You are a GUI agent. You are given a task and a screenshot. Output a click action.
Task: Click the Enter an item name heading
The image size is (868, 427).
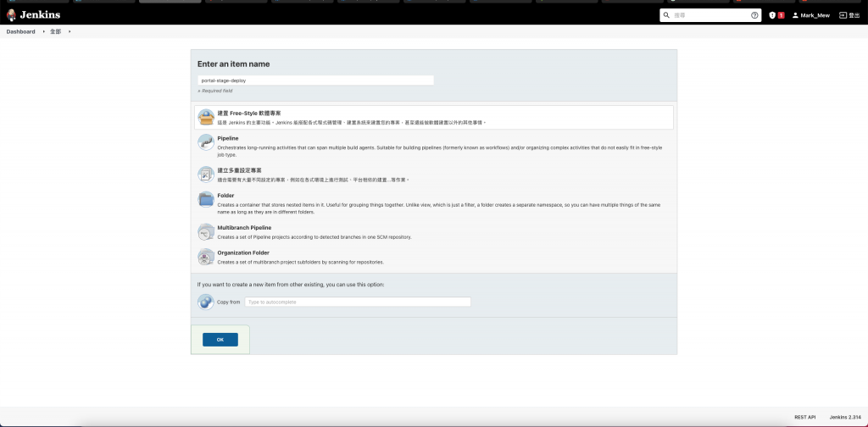click(234, 64)
